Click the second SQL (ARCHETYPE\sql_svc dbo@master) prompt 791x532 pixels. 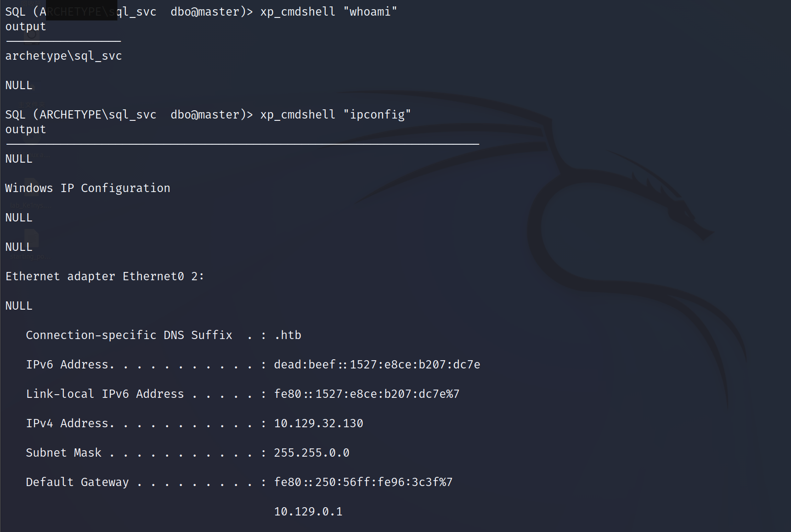[129, 115]
